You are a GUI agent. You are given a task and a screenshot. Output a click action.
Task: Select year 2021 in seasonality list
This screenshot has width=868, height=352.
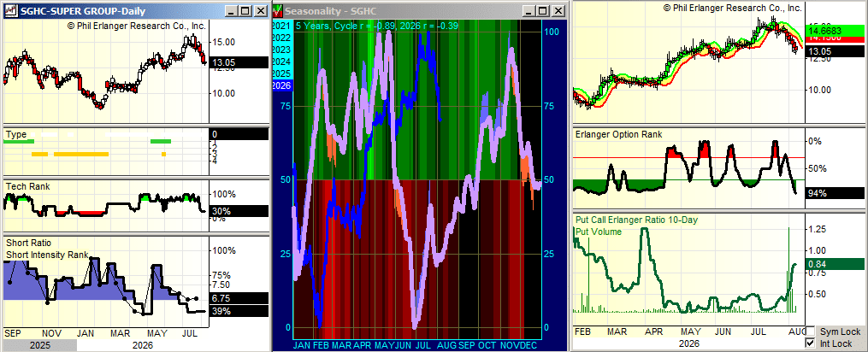[282, 26]
